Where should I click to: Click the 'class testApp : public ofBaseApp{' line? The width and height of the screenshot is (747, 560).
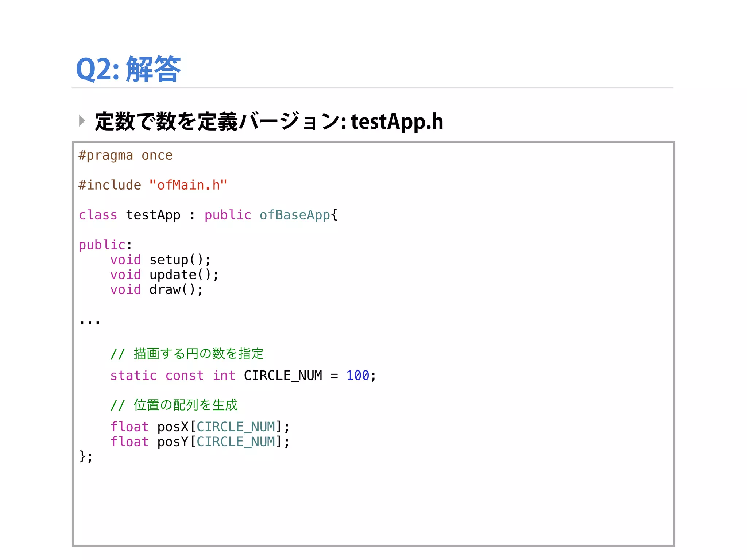pyautogui.click(x=208, y=215)
